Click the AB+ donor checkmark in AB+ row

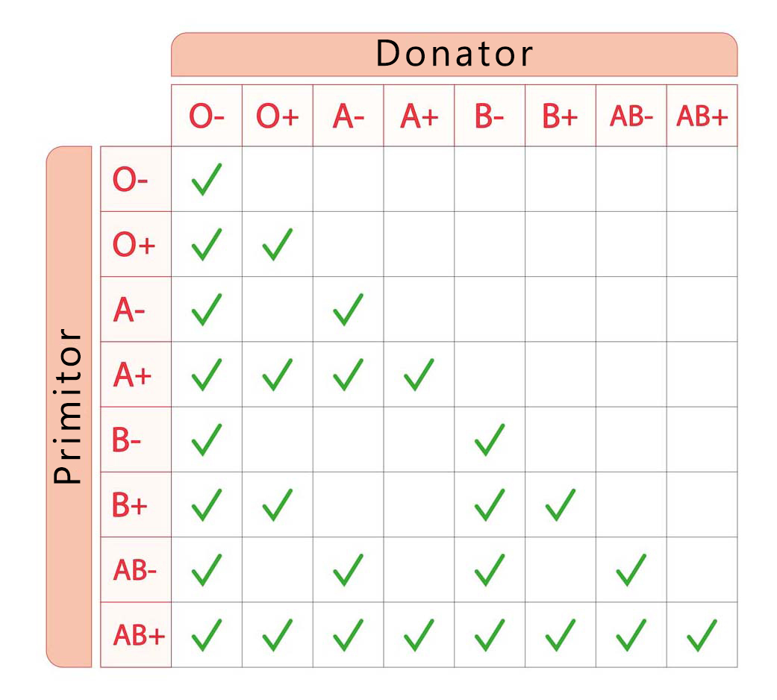click(702, 635)
